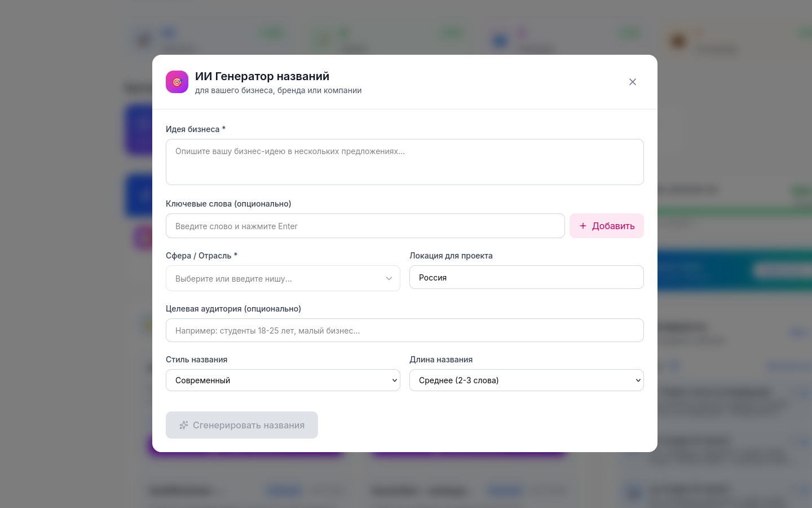Click the Целевая аудитория input field

(405, 330)
